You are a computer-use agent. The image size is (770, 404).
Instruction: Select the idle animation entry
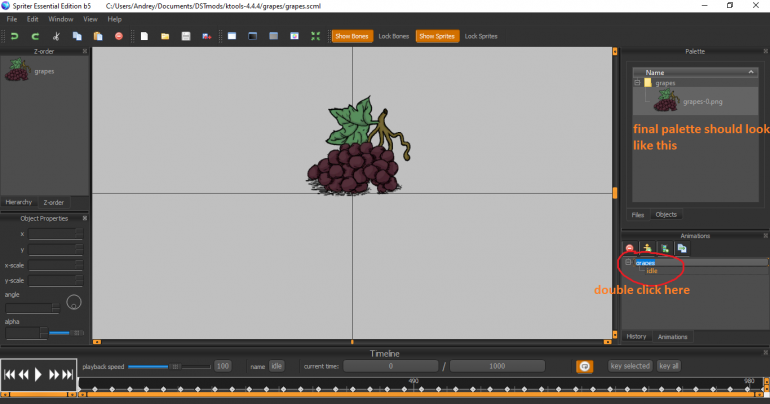(651, 271)
